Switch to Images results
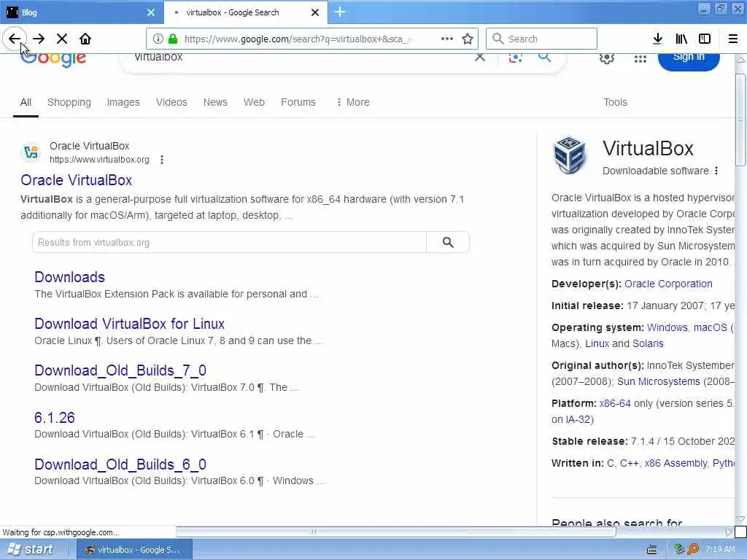The height and width of the screenshot is (560, 747). click(x=123, y=102)
